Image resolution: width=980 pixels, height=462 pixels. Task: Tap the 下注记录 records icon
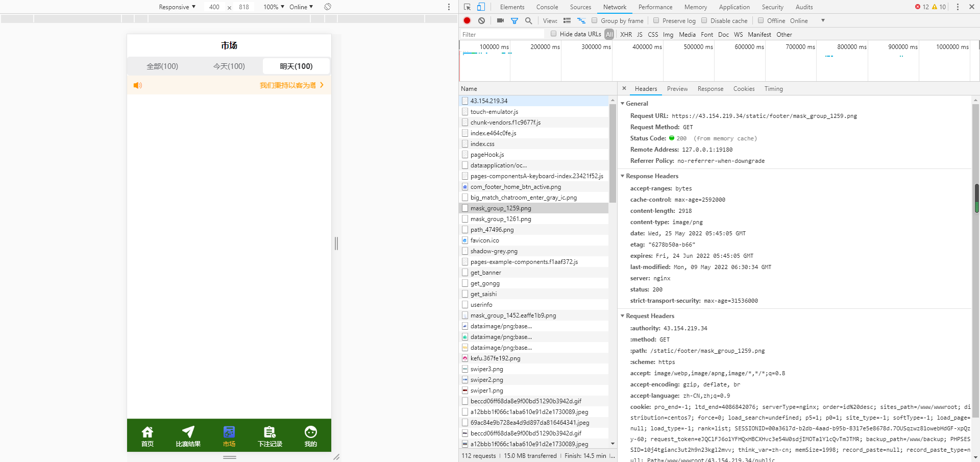(x=270, y=432)
